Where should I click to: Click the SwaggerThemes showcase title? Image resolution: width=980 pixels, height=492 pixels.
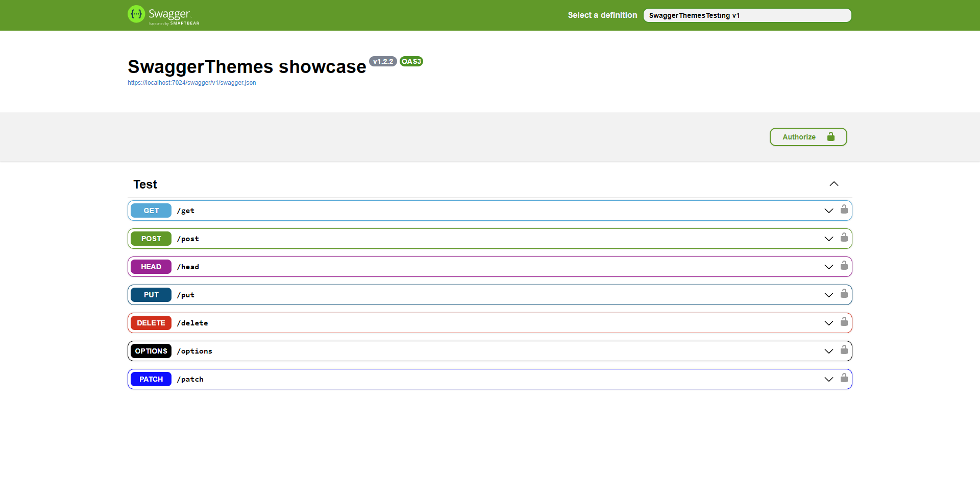pyautogui.click(x=247, y=67)
